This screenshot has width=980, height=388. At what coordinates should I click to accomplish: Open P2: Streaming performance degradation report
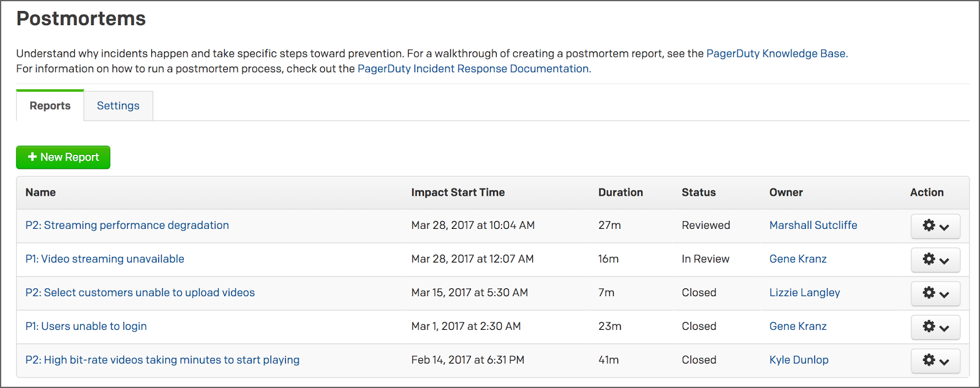pos(127,225)
